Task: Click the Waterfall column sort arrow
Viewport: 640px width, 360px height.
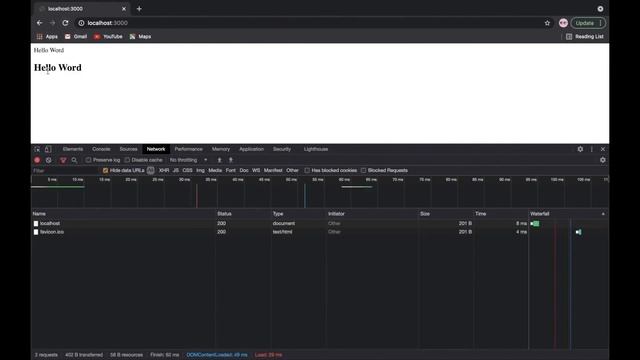Action: click(x=603, y=214)
